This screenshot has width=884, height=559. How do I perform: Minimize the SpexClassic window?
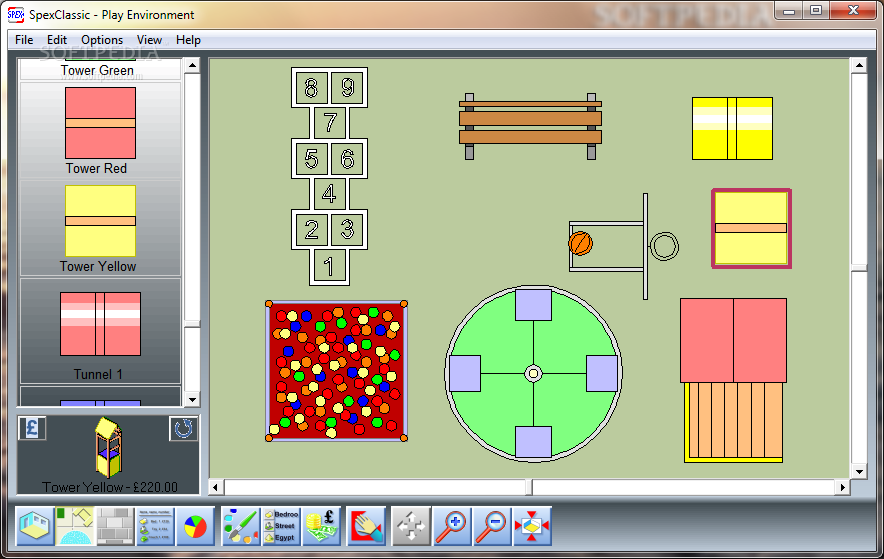pos(789,11)
